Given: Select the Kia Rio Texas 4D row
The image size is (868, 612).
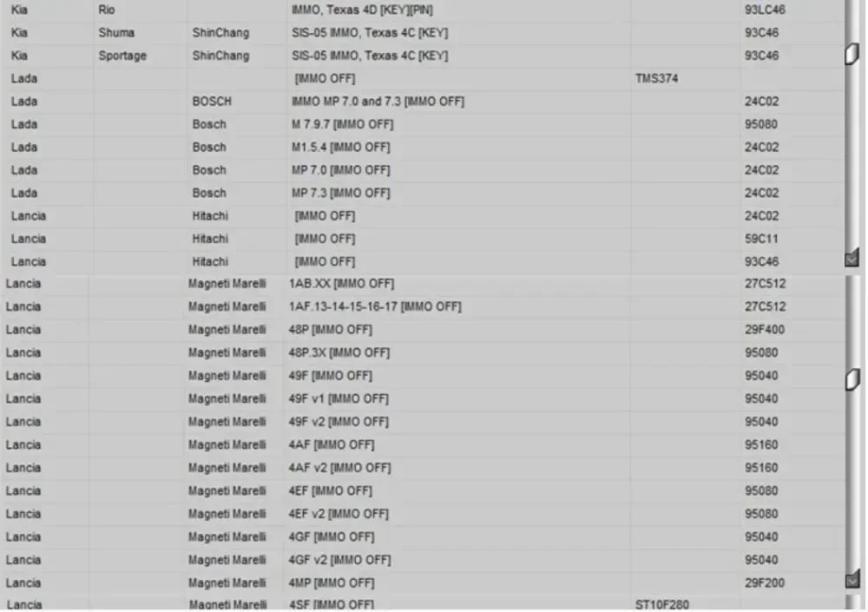Looking at the screenshot, I should tap(423, 10).
